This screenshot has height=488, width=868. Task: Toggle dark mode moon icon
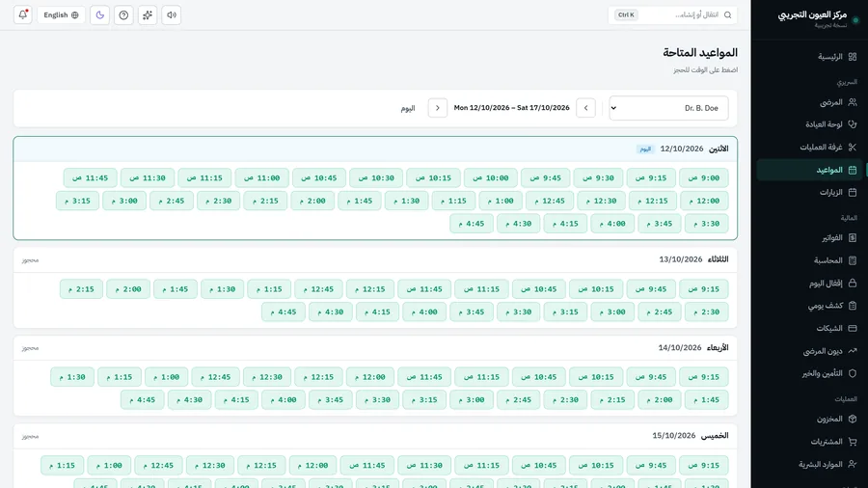click(100, 14)
